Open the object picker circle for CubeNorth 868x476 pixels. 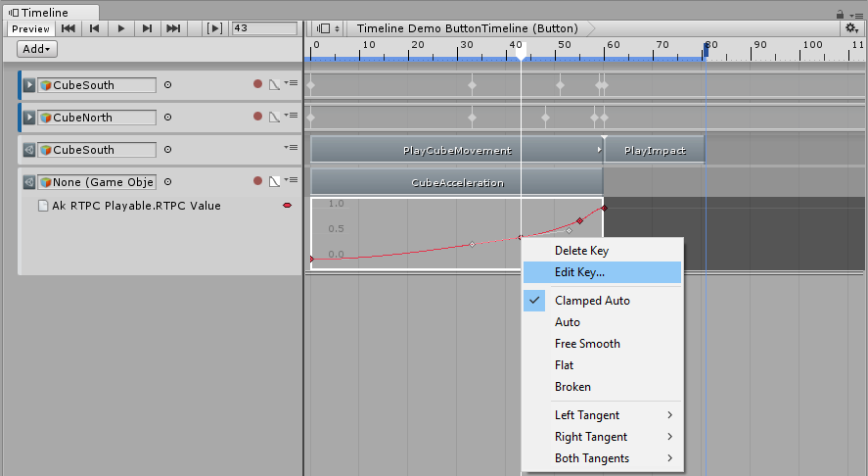[x=167, y=118]
